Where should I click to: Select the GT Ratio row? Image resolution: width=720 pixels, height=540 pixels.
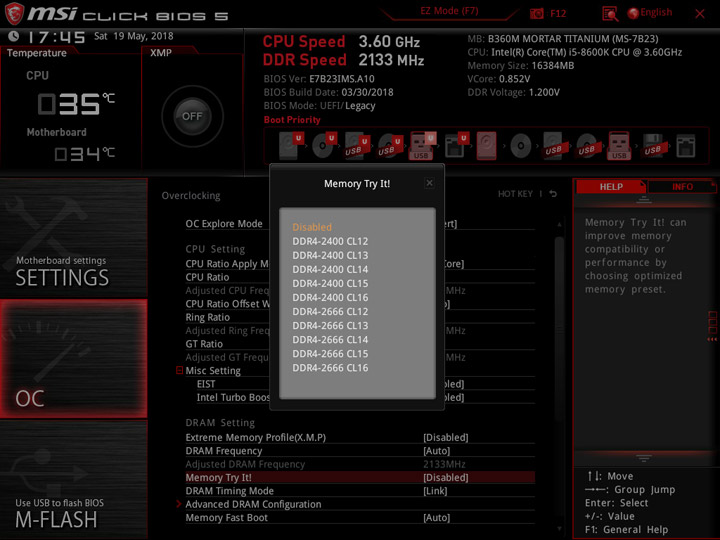coord(360,343)
